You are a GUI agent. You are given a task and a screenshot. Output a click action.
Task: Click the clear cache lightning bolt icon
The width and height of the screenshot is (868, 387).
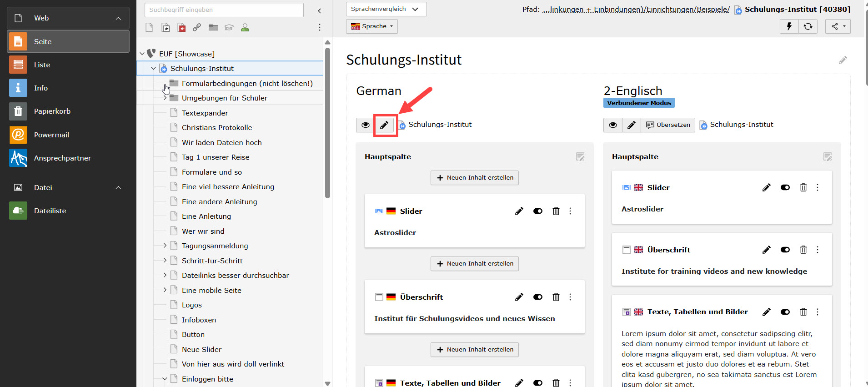point(789,26)
